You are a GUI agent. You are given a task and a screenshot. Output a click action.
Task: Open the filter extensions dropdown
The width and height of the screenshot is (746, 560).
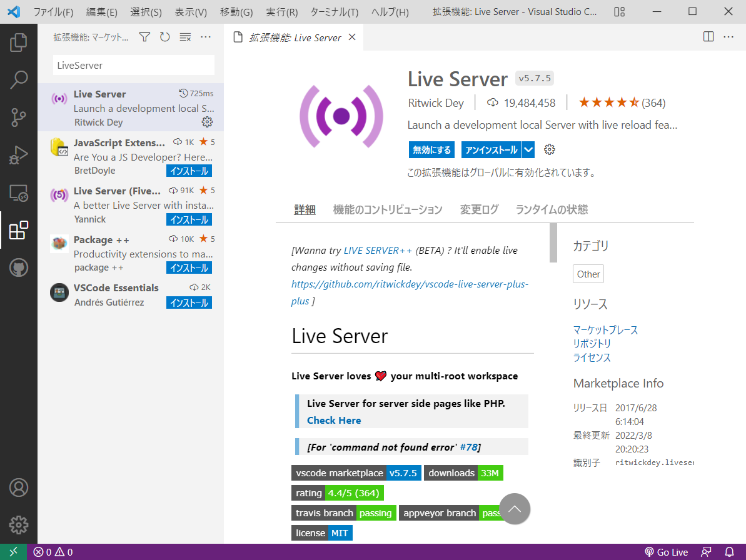tap(144, 37)
